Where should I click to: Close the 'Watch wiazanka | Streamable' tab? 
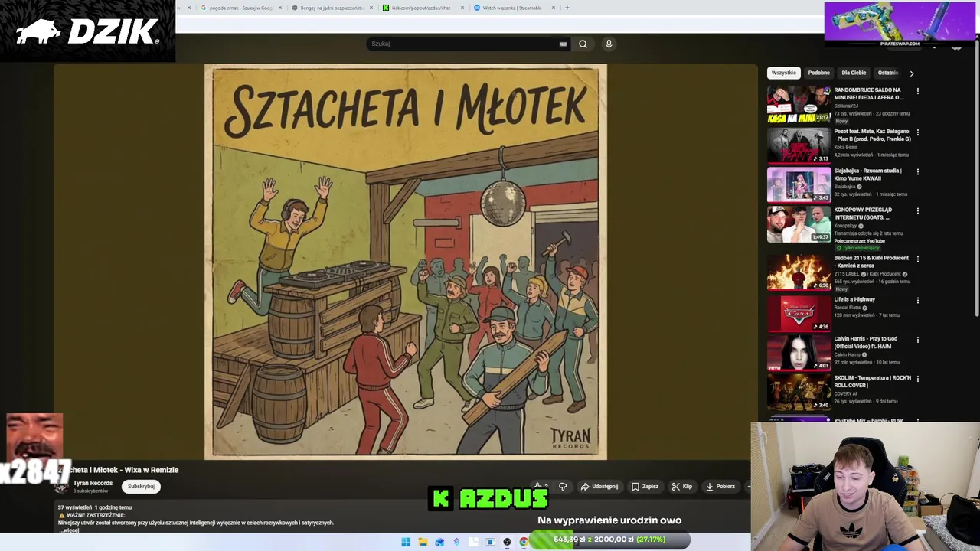(x=553, y=8)
